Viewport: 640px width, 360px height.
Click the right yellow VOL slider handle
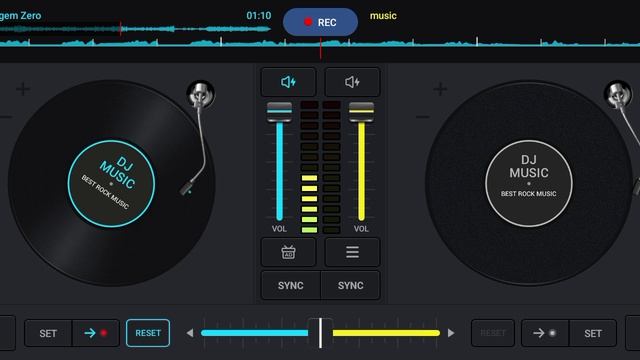(x=361, y=111)
